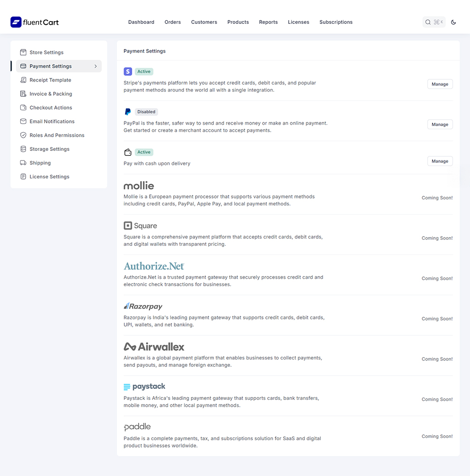Click the Checkout Actions icon
Screen dimensions: 470x476
point(23,107)
